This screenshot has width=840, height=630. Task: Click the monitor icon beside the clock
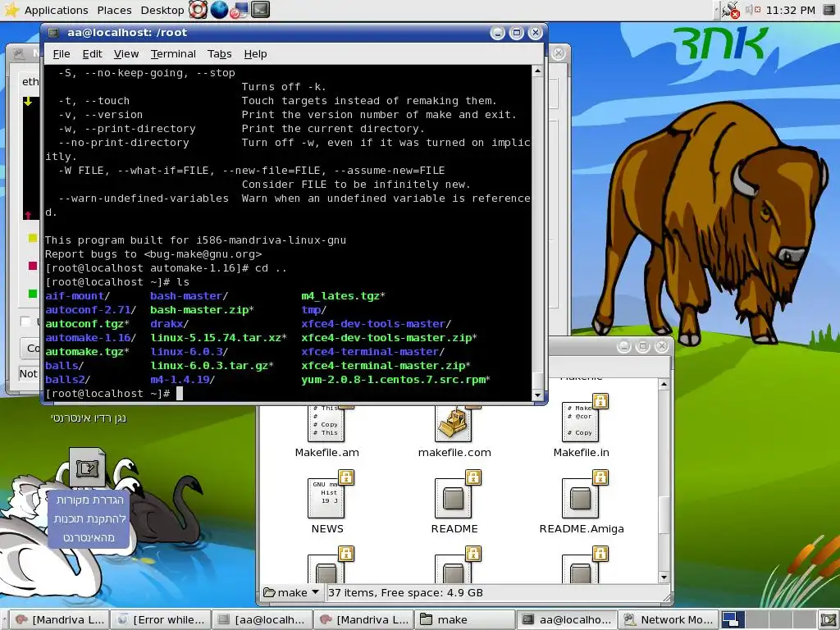coord(829,10)
